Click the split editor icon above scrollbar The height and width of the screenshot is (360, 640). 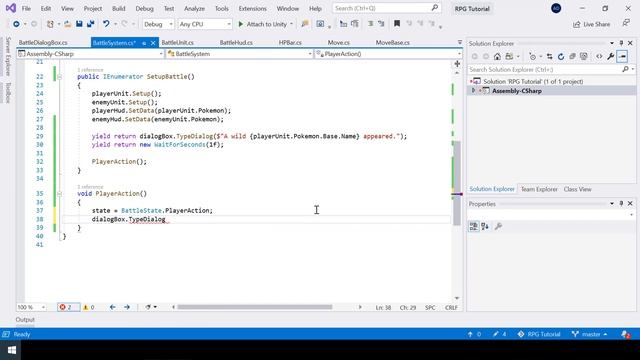click(457, 64)
